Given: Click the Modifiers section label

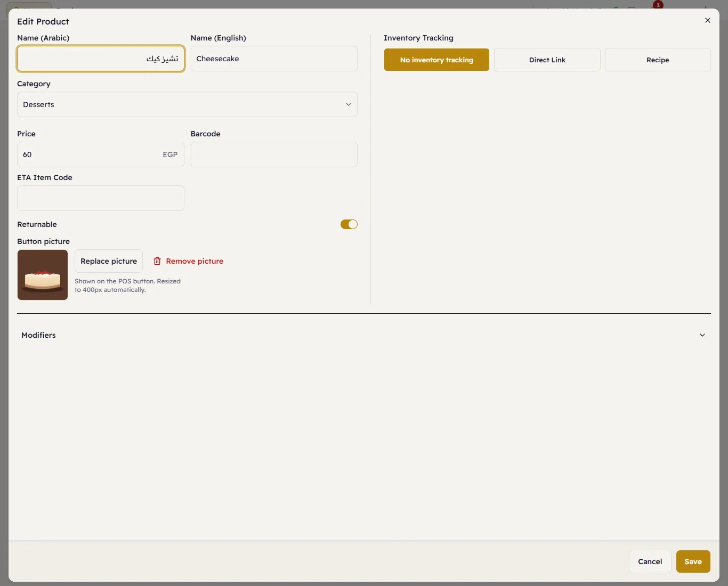Looking at the screenshot, I should (38, 335).
